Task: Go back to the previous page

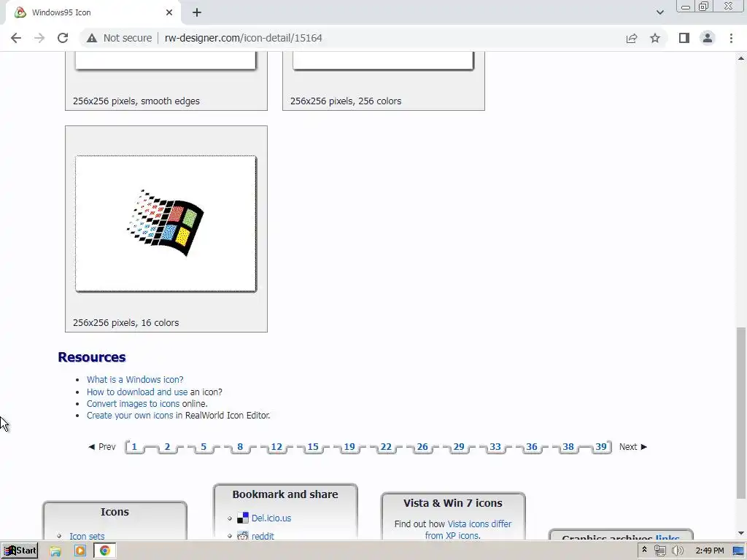Action: tap(16, 38)
